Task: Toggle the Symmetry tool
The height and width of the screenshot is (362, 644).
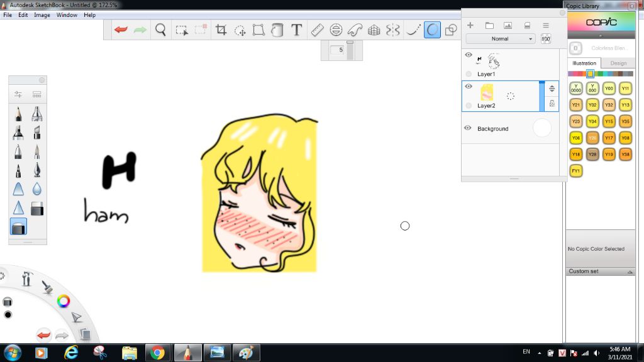Action: click(x=393, y=30)
